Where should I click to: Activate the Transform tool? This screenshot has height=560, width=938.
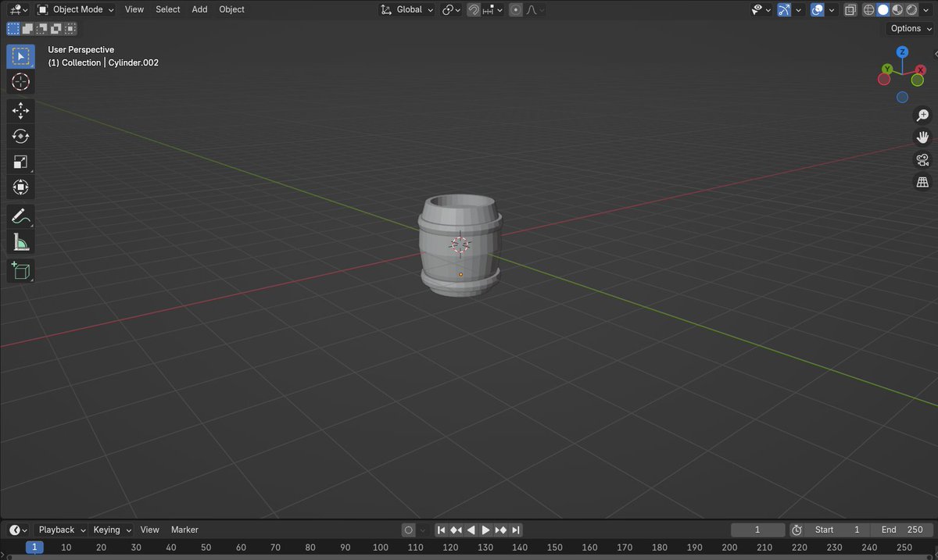(x=21, y=187)
